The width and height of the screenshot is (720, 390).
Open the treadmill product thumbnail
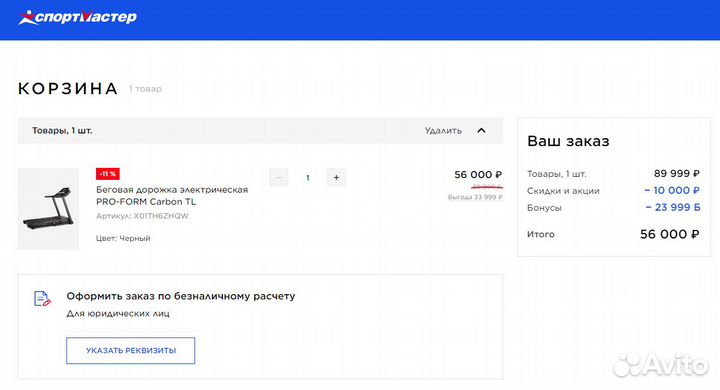(48, 209)
